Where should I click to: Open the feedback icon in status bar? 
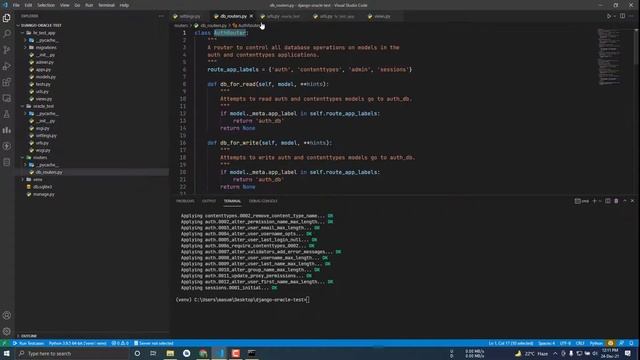(x=621, y=343)
